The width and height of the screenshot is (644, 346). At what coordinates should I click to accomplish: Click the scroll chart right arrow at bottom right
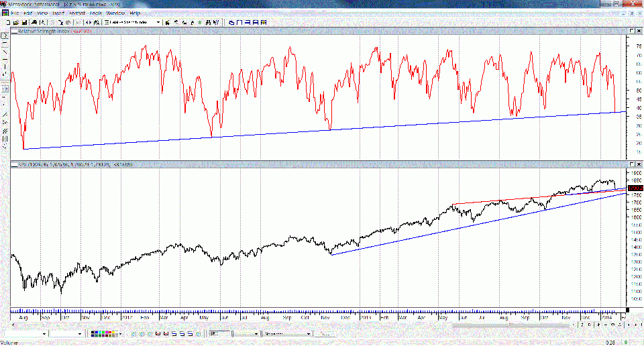(x=635, y=325)
